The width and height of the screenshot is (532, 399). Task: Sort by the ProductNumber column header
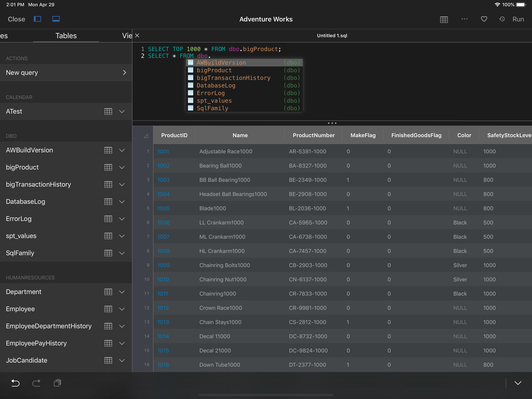313,135
